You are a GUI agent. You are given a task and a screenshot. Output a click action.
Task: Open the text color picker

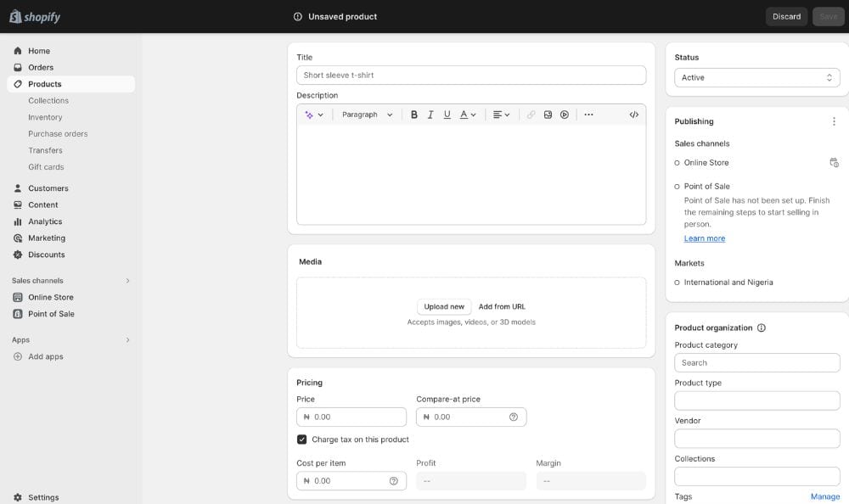[468, 115]
